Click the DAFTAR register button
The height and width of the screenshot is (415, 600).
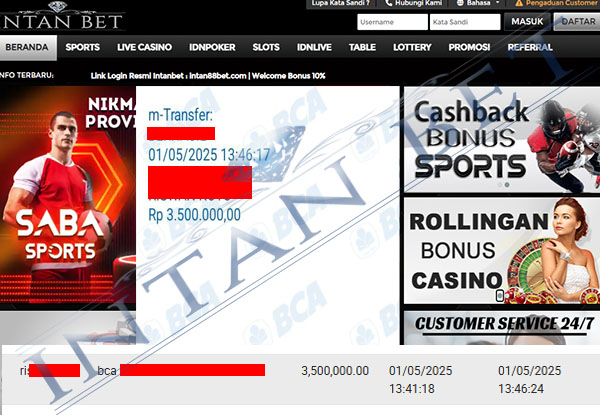tap(577, 21)
